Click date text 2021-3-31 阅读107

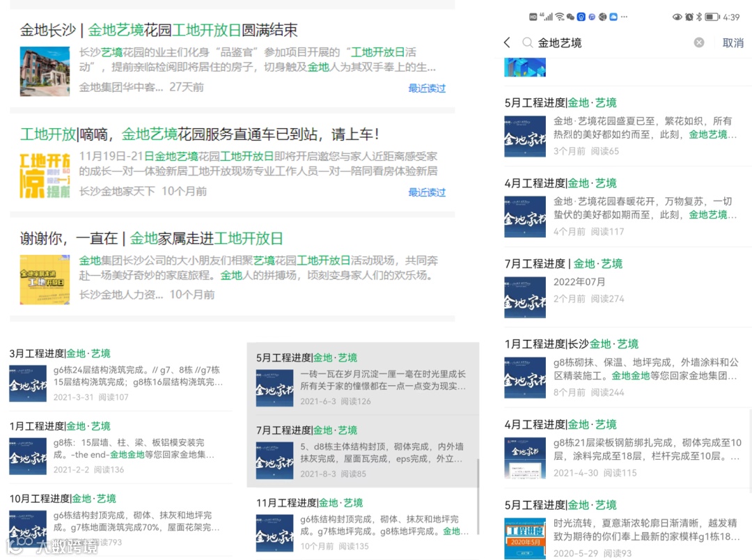point(91,397)
